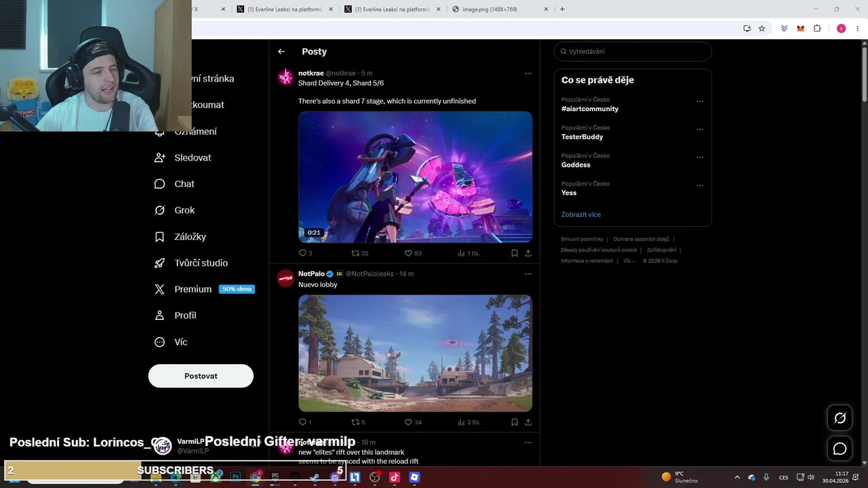Screen dimensions: 868x488
Task: Play the Shard Delivery video
Action: 415,177
